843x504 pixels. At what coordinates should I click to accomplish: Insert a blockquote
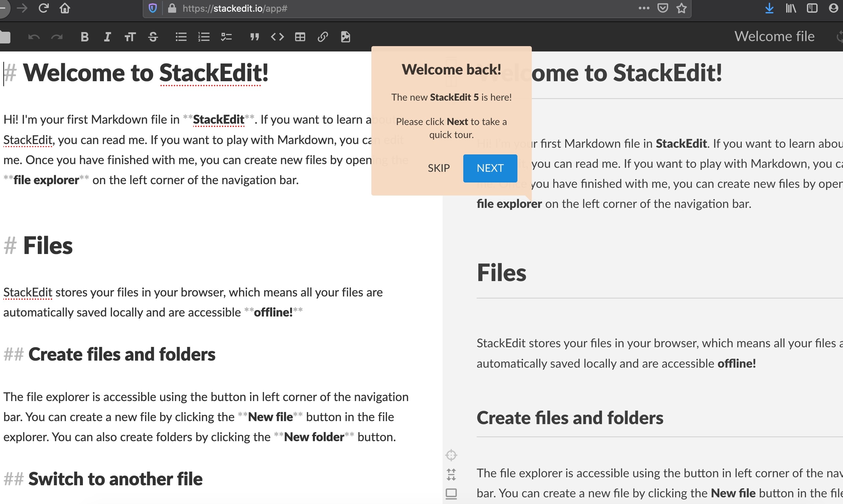[x=254, y=37]
